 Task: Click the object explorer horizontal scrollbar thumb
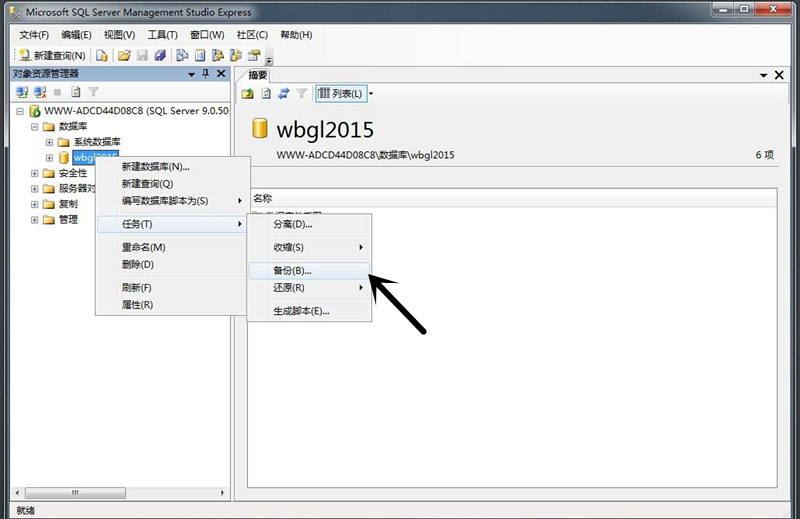point(75,493)
